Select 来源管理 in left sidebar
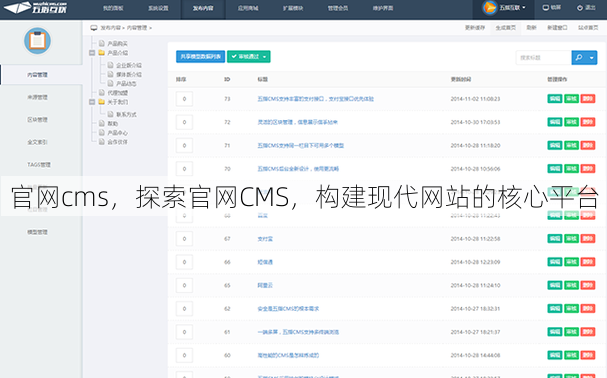Screen dimensions: 607x378 pos(38,97)
